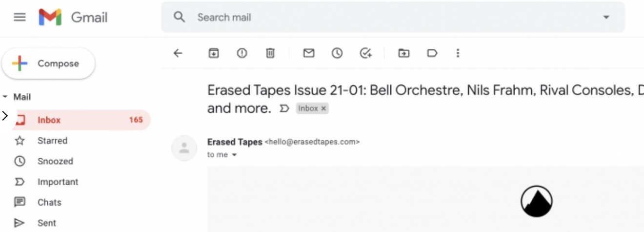This screenshot has width=644, height=232.
Task: Collapse the Mail section in the sidebar
Action: point(5,97)
